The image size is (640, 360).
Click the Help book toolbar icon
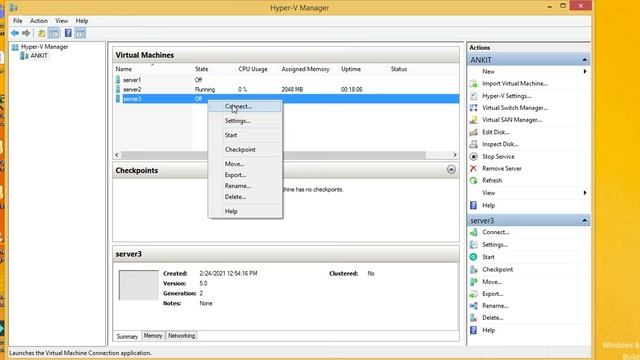[68, 33]
